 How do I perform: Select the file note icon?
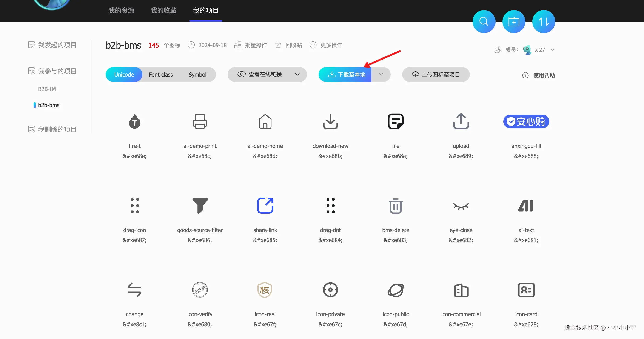(396, 122)
